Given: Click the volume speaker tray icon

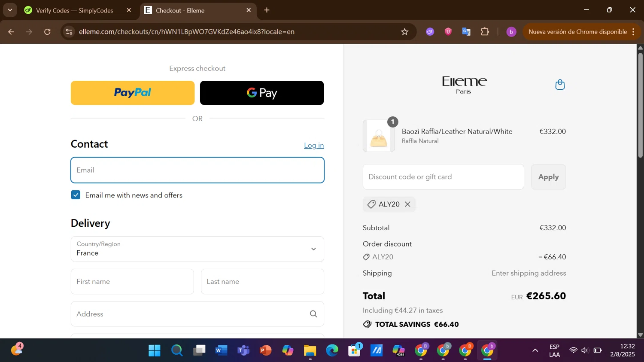Looking at the screenshot, I should tap(585, 351).
